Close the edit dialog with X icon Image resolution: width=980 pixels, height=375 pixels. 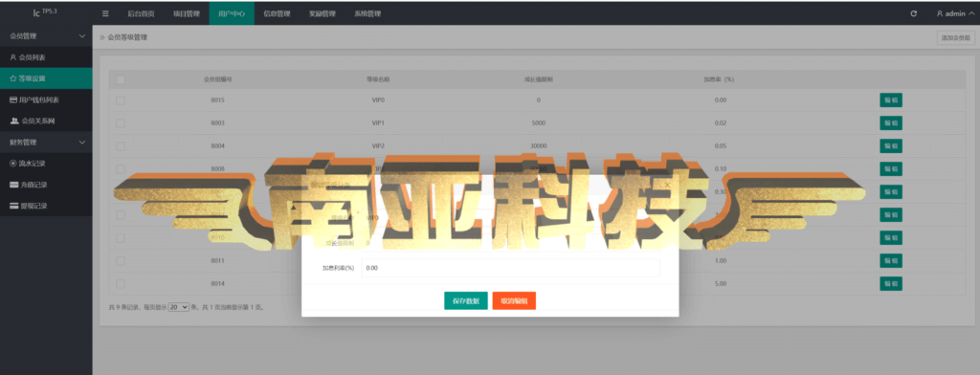667,185
